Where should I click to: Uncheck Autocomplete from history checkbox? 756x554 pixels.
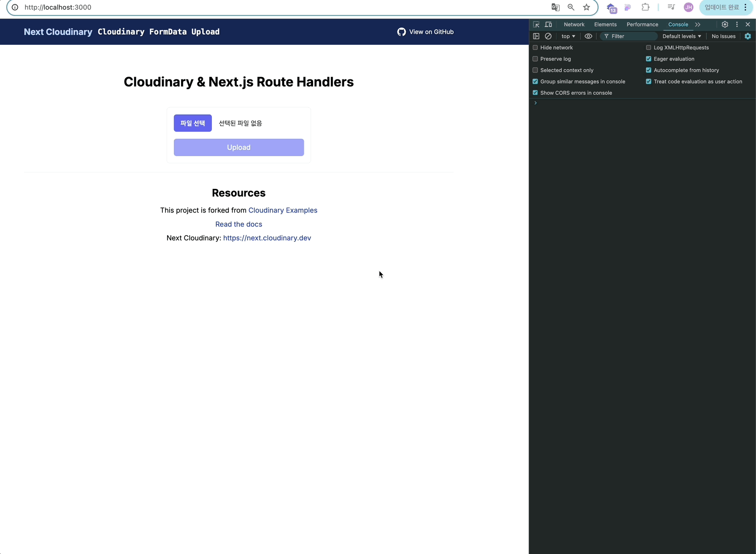click(649, 70)
